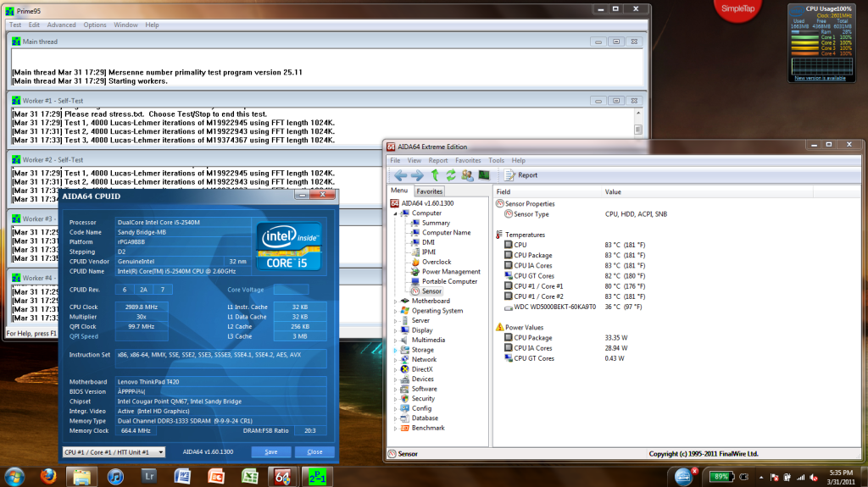Image resolution: width=868 pixels, height=487 pixels.
Task: Open Power Management in AIDA64 tree
Action: coord(451,272)
